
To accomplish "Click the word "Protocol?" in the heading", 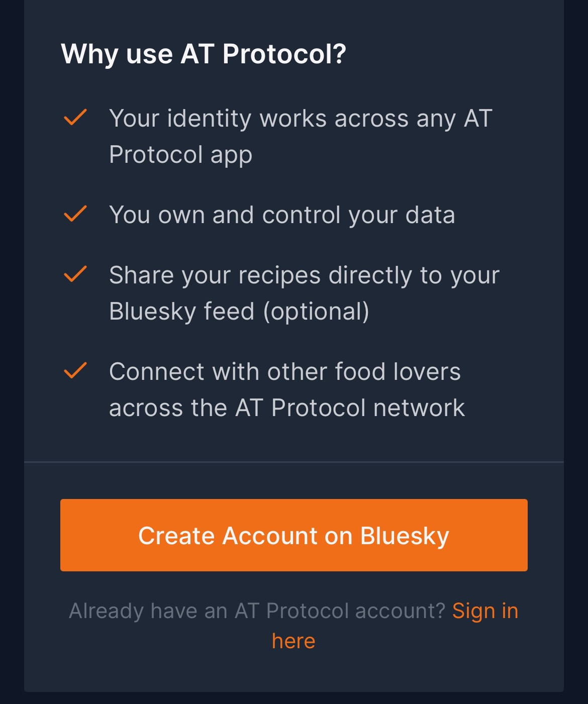I will pos(284,54).
